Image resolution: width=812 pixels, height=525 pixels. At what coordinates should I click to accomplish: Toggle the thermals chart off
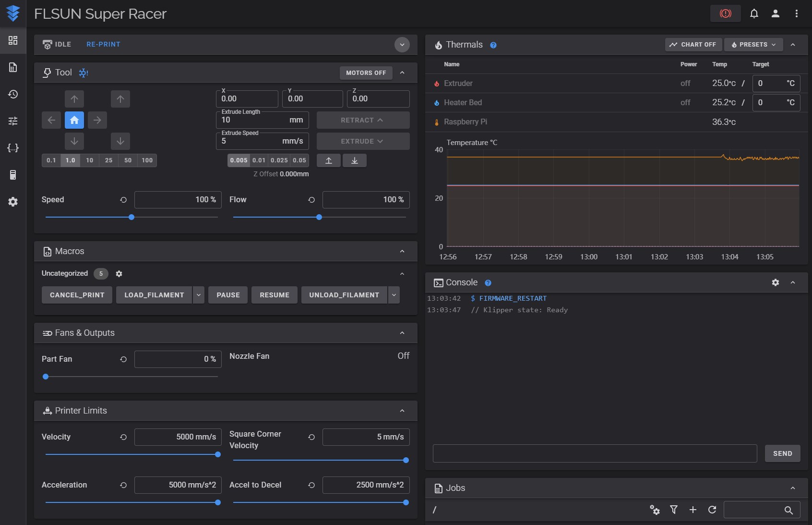[x=693, y=45]
